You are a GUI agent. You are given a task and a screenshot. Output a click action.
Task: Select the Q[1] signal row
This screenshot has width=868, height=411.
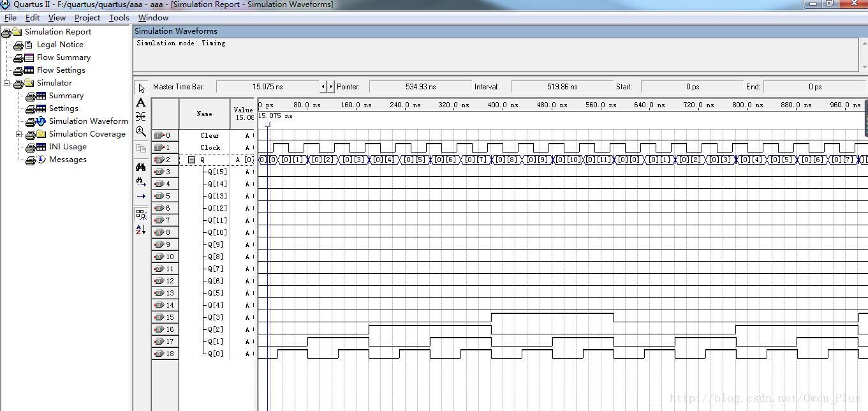coord(217,341)
